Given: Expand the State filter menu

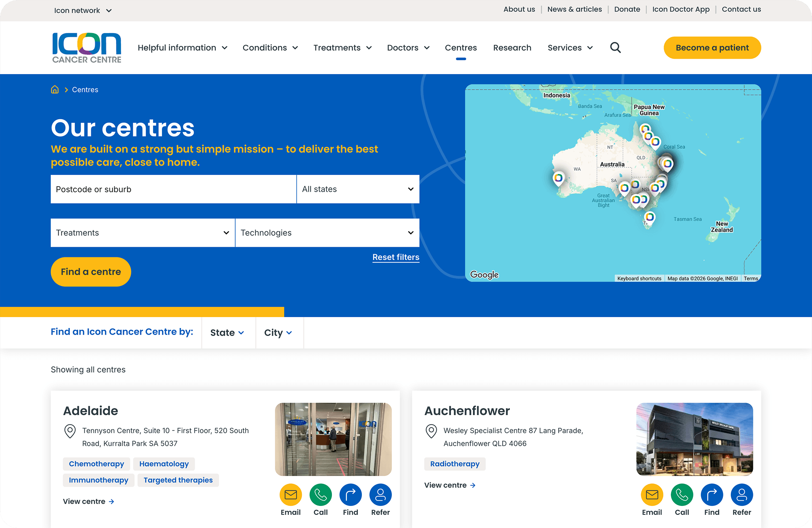Looking at the screenshot, I should [x=227, y=333].
